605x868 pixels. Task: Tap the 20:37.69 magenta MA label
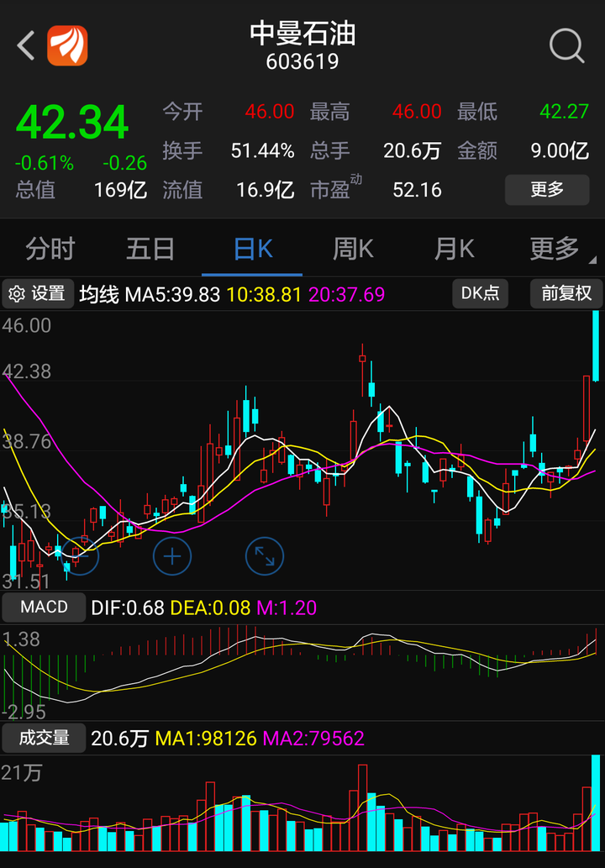(346, 294)
